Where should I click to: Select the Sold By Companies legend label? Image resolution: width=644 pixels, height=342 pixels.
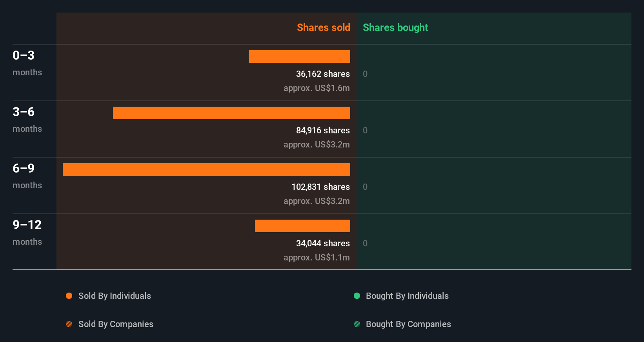tap(116, 324)
